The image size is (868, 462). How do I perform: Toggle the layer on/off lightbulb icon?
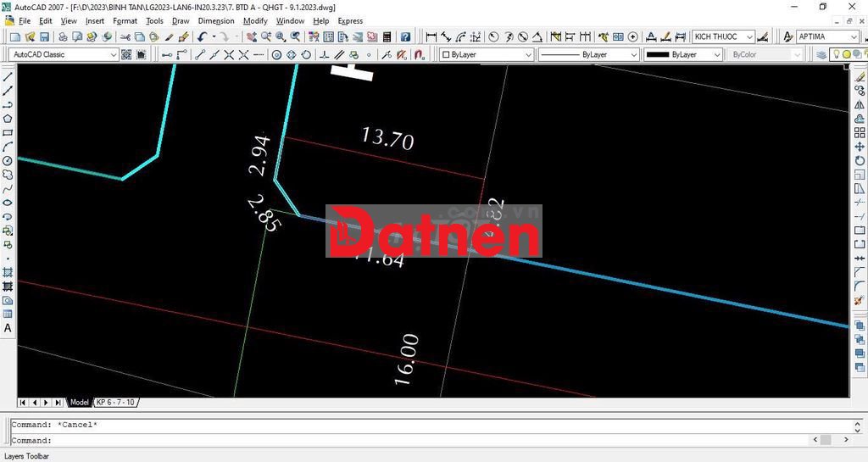coord(836,54)
